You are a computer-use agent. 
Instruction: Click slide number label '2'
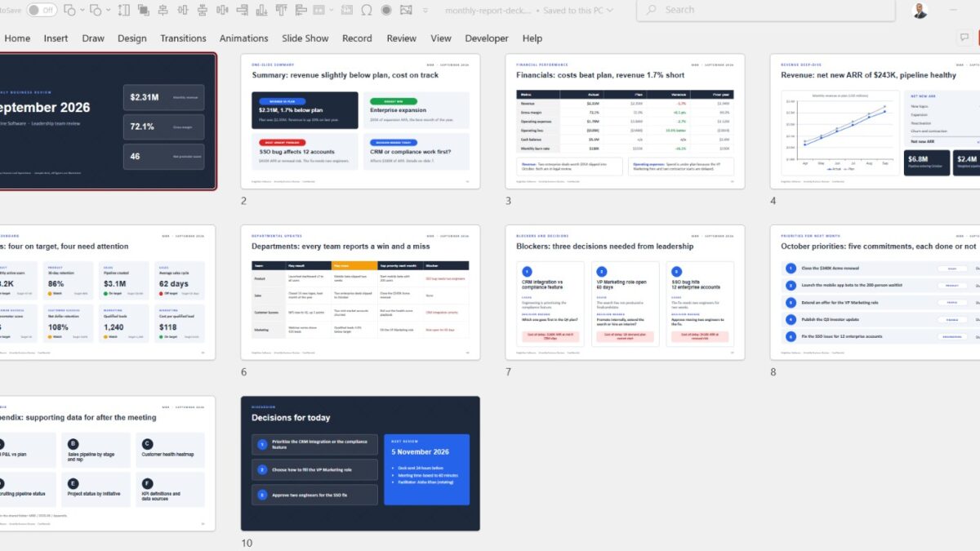(x=243, y=201)
